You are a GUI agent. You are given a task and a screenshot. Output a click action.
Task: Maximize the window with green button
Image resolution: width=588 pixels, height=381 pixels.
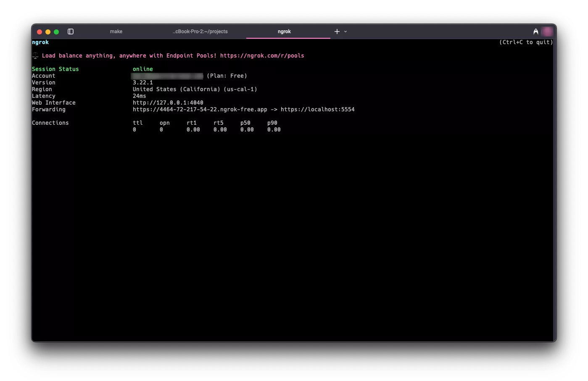[56, 32]
